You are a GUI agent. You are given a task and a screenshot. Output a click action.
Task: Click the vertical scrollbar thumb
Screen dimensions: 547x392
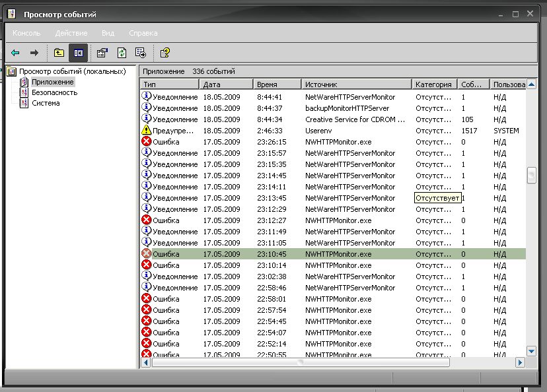click(531, 176)
